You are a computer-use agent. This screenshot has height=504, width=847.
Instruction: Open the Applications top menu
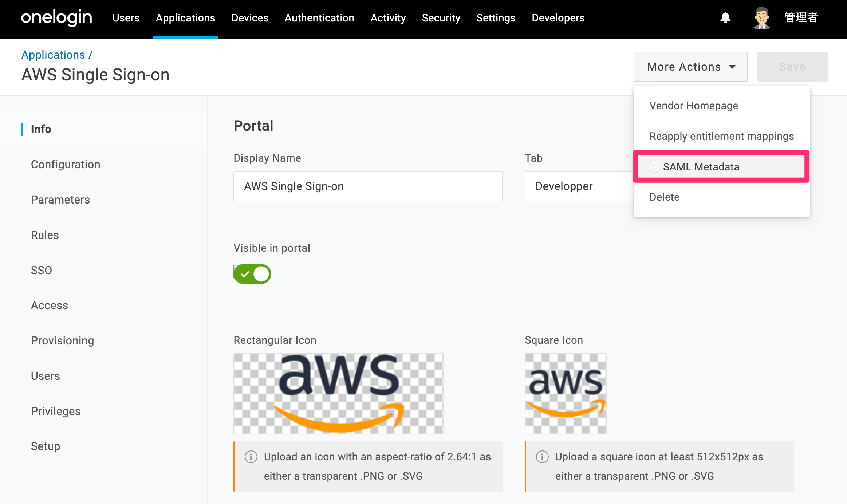[x=185, y=18]
